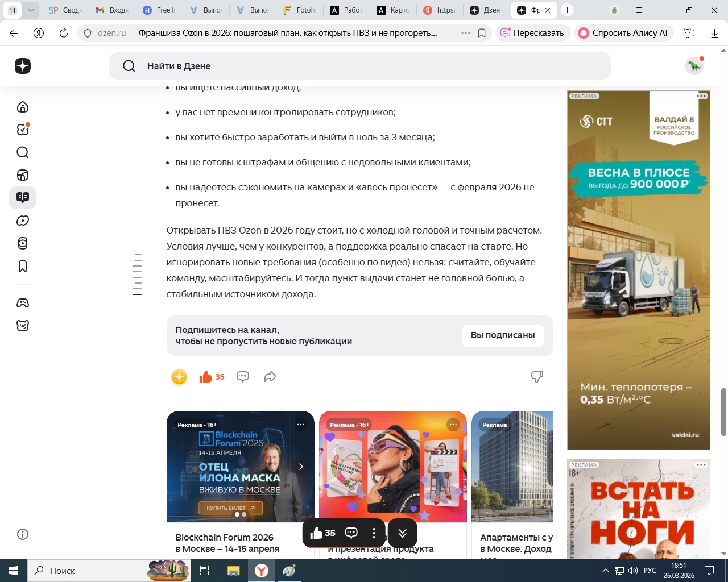Open the Валдай ad three-dot menu
728x582 pixels.
tap(702, 96)
